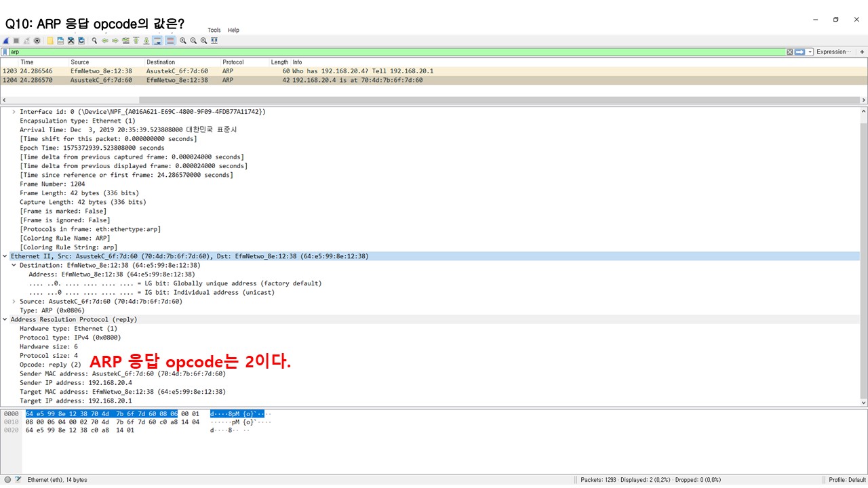Sort by Time column
Viewport: 868px width, 488px height.
coord(27,62)
